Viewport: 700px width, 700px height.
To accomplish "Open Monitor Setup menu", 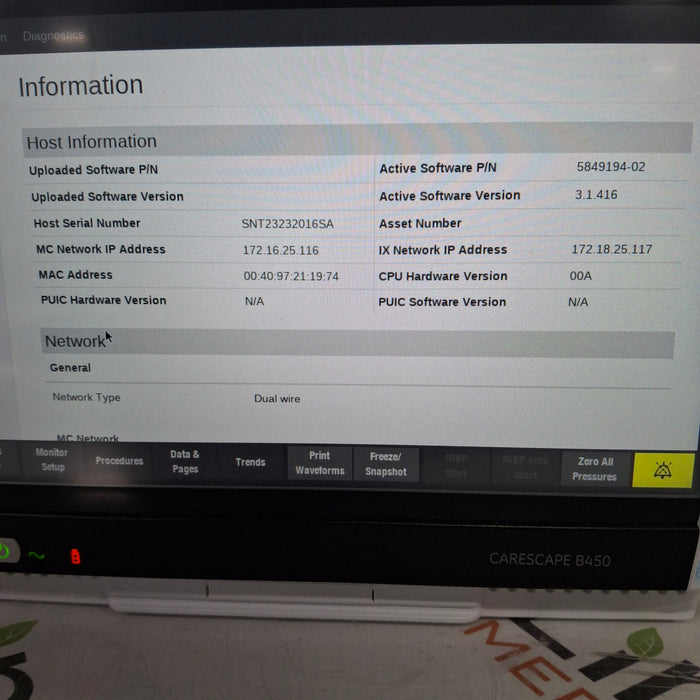I will tap(52, 459).
